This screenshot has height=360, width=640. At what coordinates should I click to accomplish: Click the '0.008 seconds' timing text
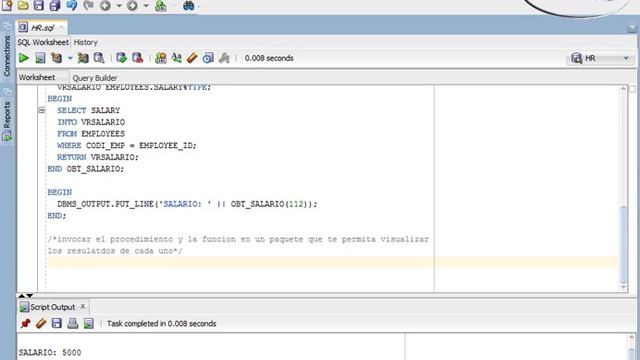click(x=269, y=58)
